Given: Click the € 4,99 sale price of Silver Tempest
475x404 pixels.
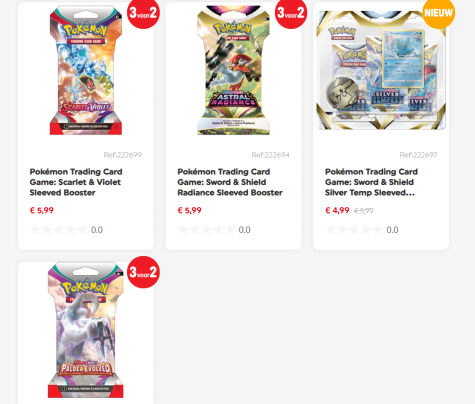Looking at the screenshot, I should click(x=337, y=210).
